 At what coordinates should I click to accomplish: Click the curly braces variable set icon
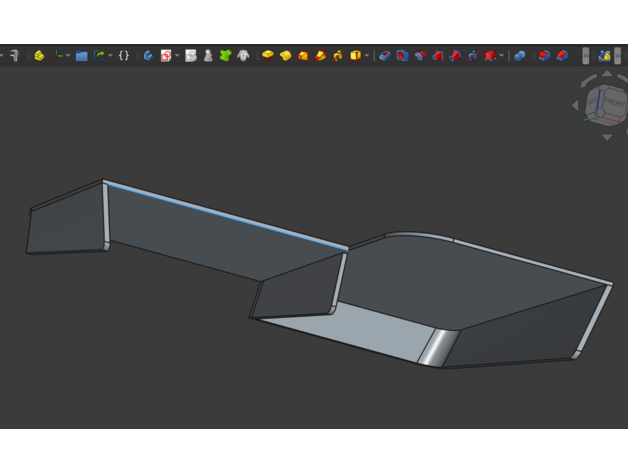[x=124, y=56]
